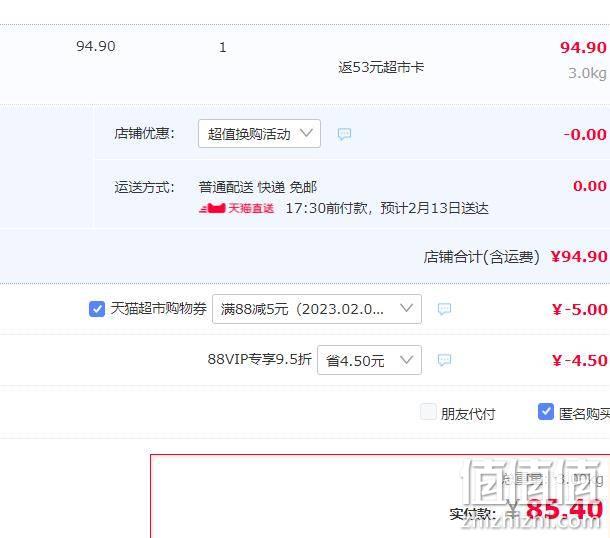The image size is (610, 538).
Task: Click the 朋友代付 label text
Action: 468,414
